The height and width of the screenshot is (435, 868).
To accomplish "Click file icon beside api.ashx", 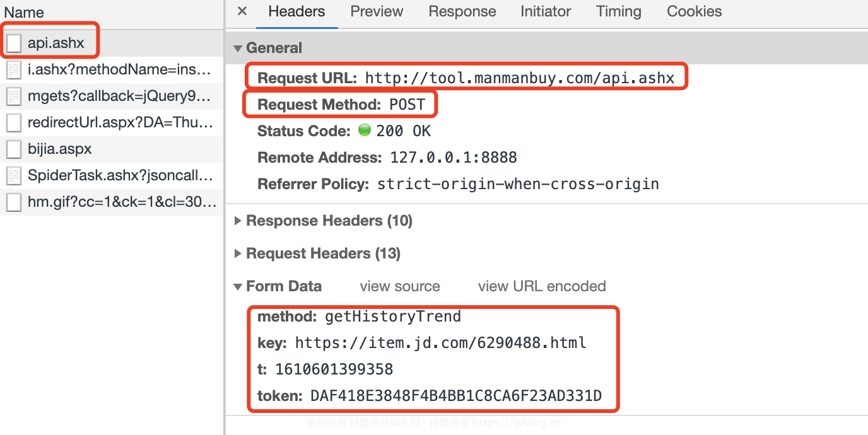I will [14, 43].
